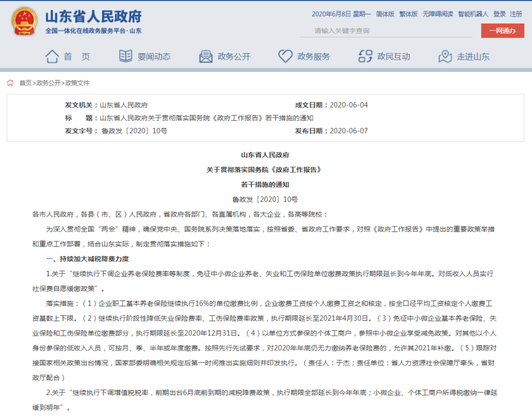Open 政策文件 in the breadcrumb trail

pyautogui.click(x=78, y=83)
